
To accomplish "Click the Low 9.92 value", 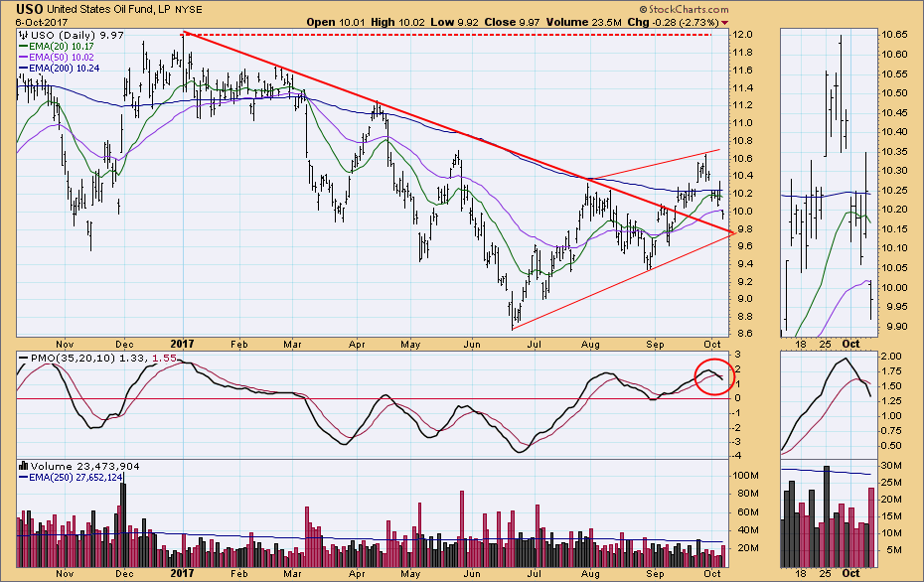I will [x=454, y=22].
